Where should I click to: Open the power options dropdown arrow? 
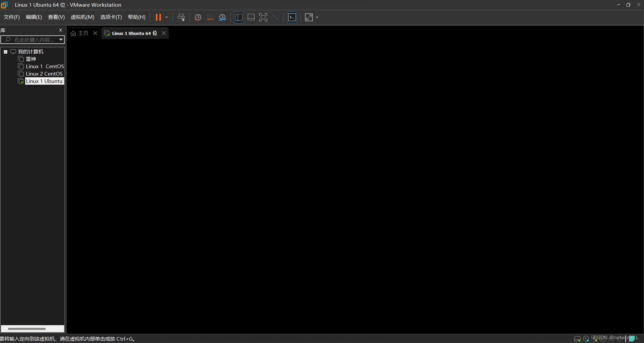(x=166, y=17)
